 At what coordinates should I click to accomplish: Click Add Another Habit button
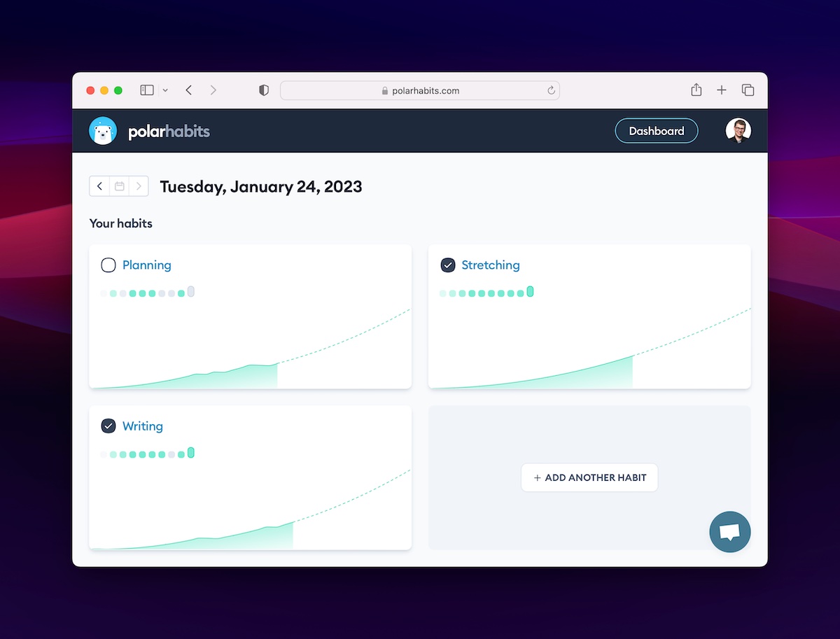click(589, 477)
